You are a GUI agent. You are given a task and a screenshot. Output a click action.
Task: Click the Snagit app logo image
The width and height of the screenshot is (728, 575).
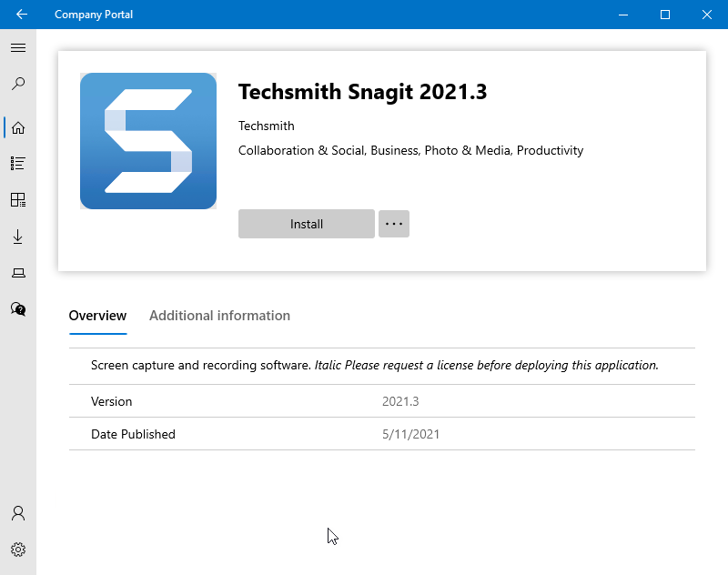pyautogui.click(x=148, y=141)
